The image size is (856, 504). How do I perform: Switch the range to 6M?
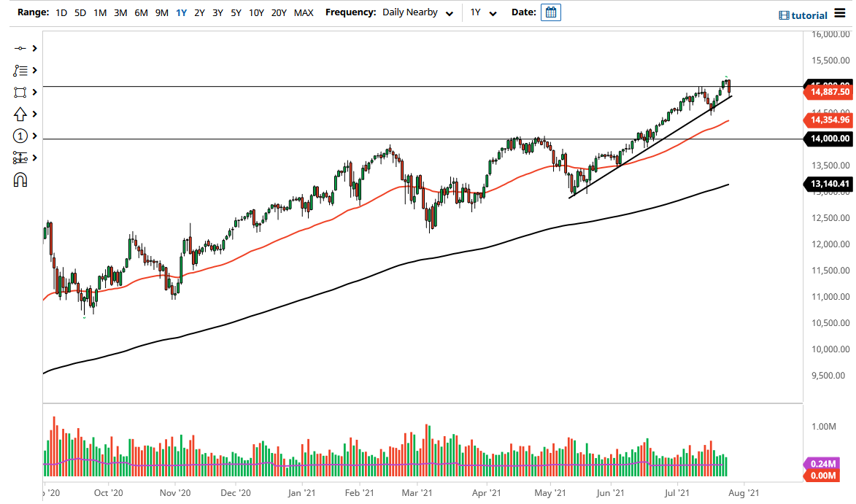click(x=141, y=12)
